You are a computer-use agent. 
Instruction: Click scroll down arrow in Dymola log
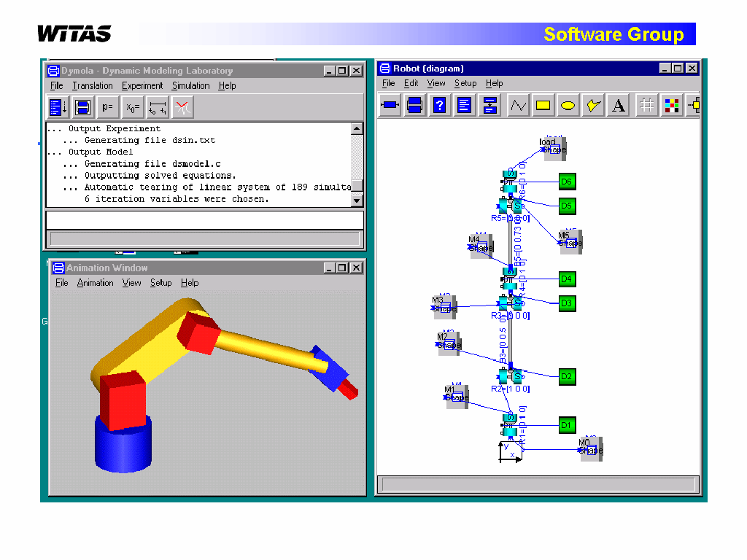[357, 201]
